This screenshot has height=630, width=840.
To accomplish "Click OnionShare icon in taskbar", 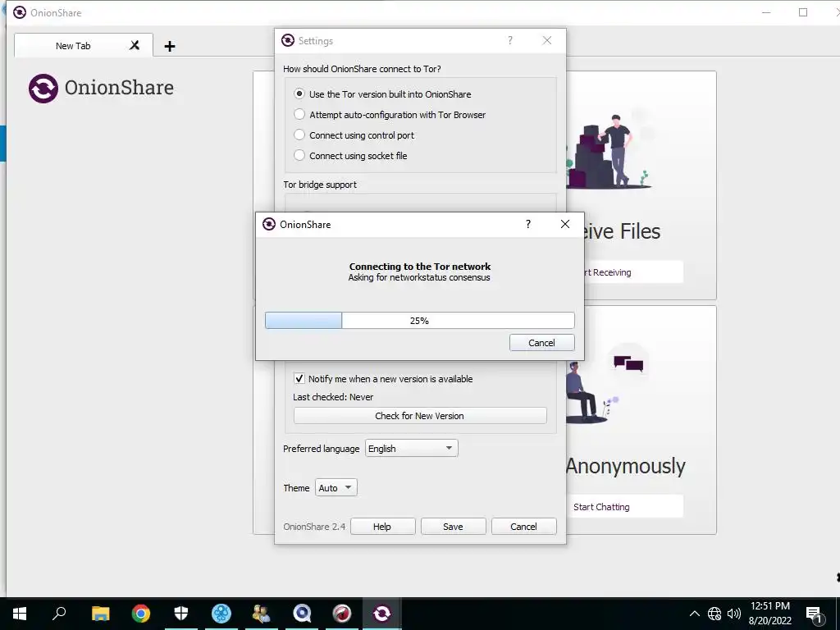I will click(382, 614).
